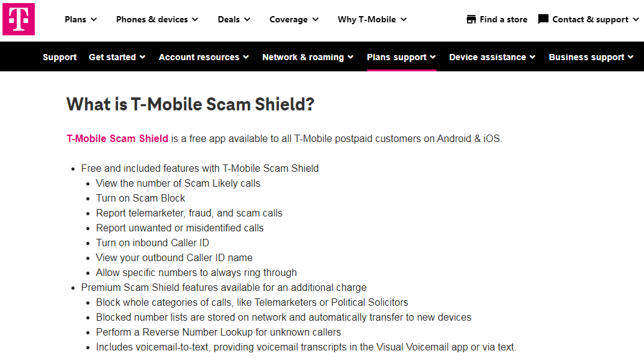Image resolution: width=644 pixels, height=361 pixels.
Task: Open Network & roaming menu
Action: (x=307, y=57)
